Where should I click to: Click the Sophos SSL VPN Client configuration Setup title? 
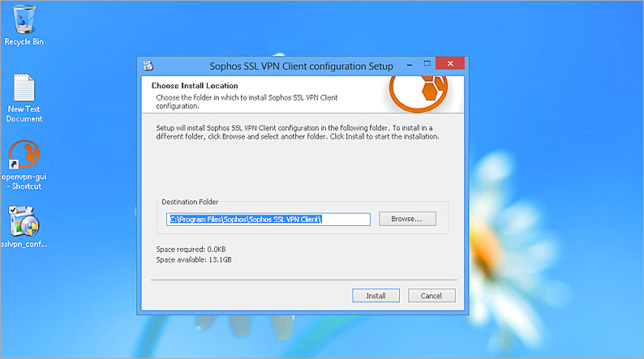[301, 66]
